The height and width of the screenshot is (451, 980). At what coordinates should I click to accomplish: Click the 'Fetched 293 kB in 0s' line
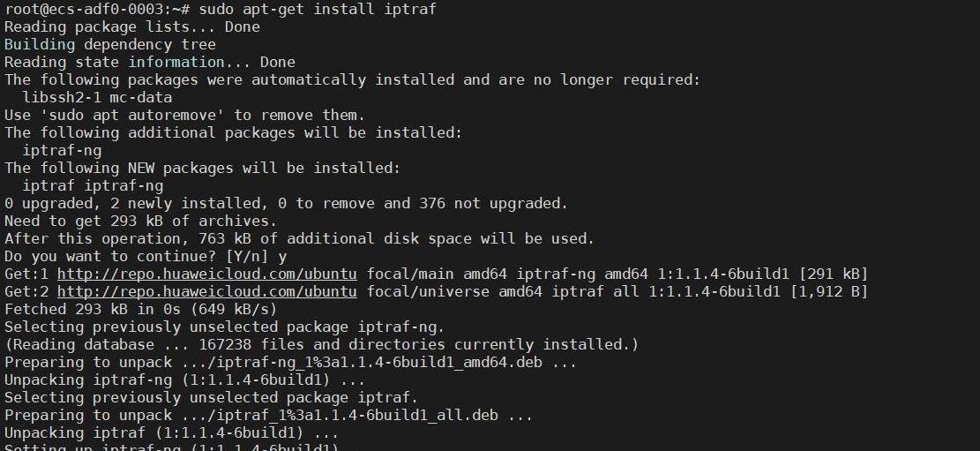[140, 309]
